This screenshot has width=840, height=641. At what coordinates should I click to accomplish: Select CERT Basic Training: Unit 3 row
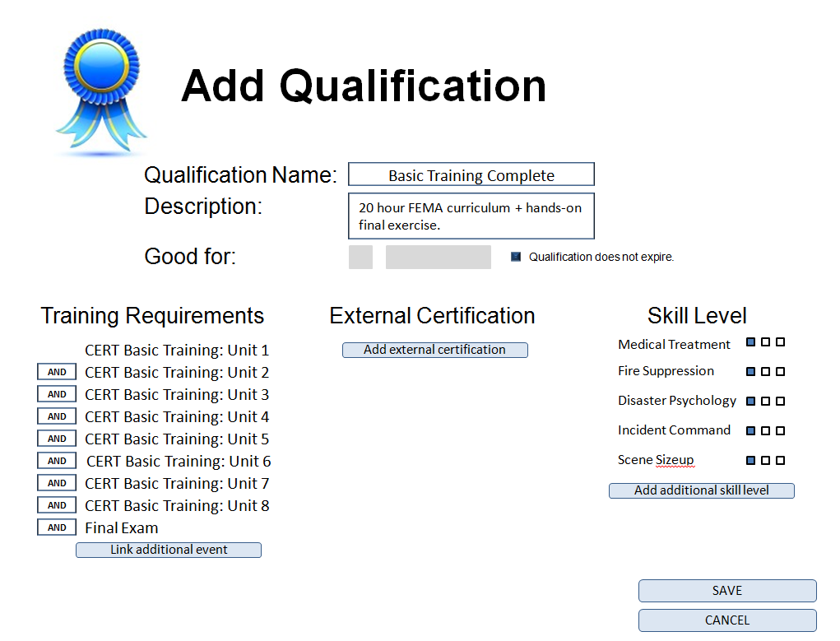point(177,395)
